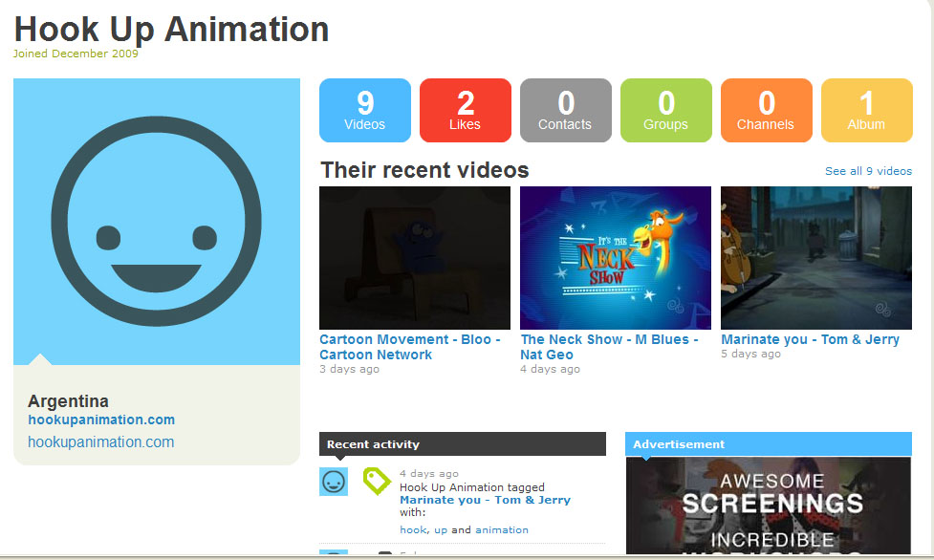934x560 pixels.
Task: Click the Recent activity header
Action: [463, 443]
